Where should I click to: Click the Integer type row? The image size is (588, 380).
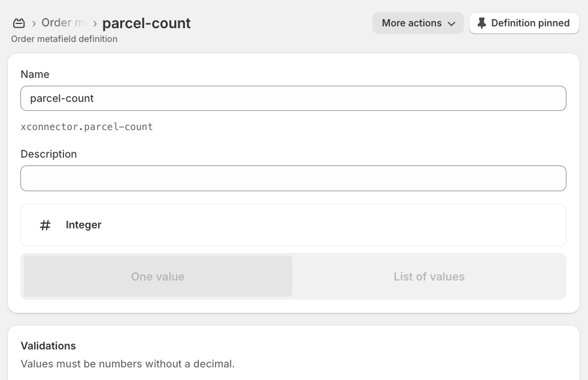click(x=293, y=225)
